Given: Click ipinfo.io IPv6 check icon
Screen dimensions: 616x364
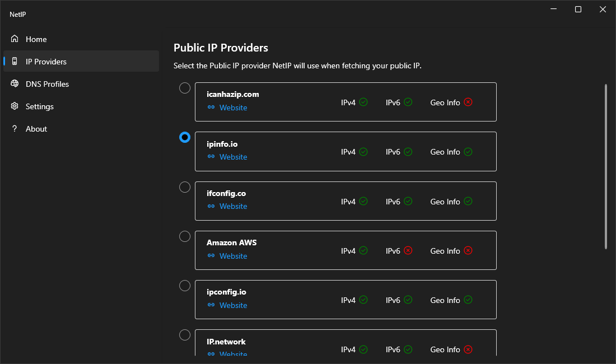Looking at the screenshot, I should click(x=408, y=152).
